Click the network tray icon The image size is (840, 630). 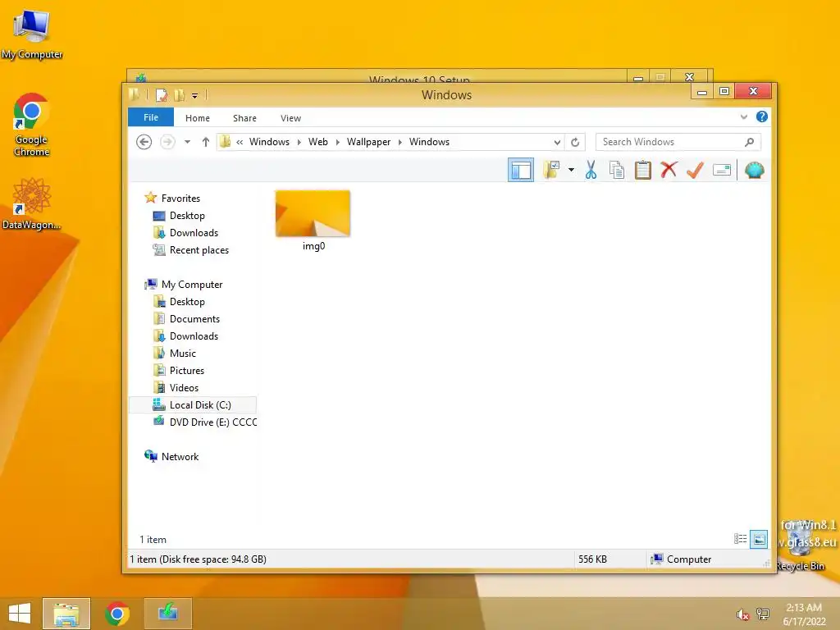(x=762, y=614)
